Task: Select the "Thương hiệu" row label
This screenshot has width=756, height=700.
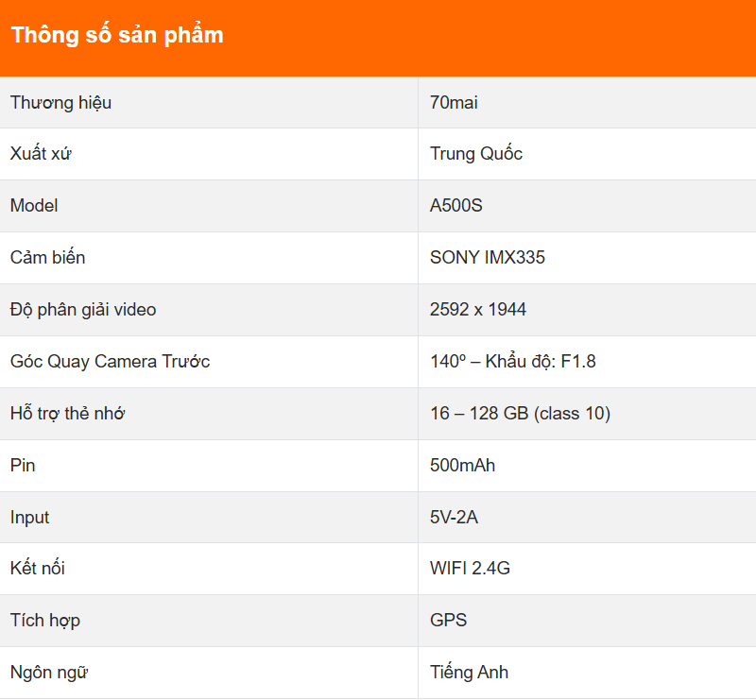Action: click(x=60, y=102)
